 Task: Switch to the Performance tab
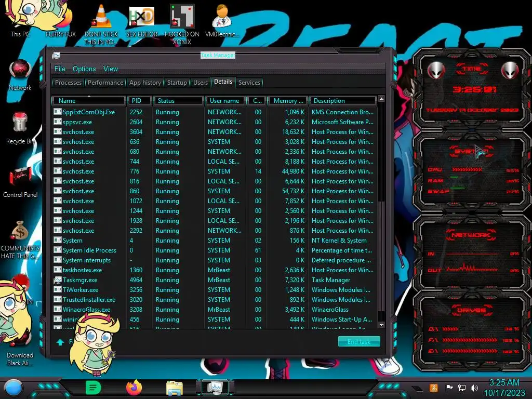click(105, 83)
